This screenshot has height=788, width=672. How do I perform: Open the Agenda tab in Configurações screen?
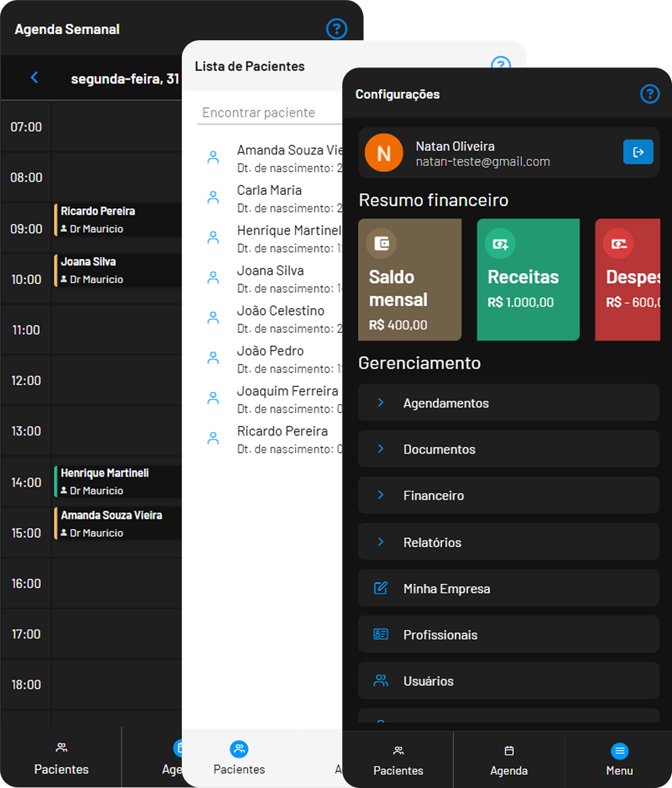pos(509,759)
